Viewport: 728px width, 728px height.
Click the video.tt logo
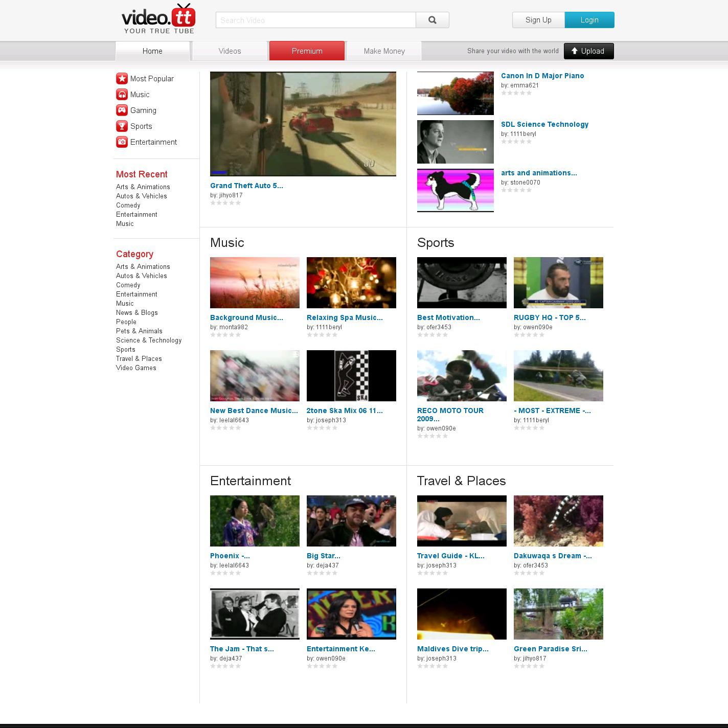tap(158, 19)
